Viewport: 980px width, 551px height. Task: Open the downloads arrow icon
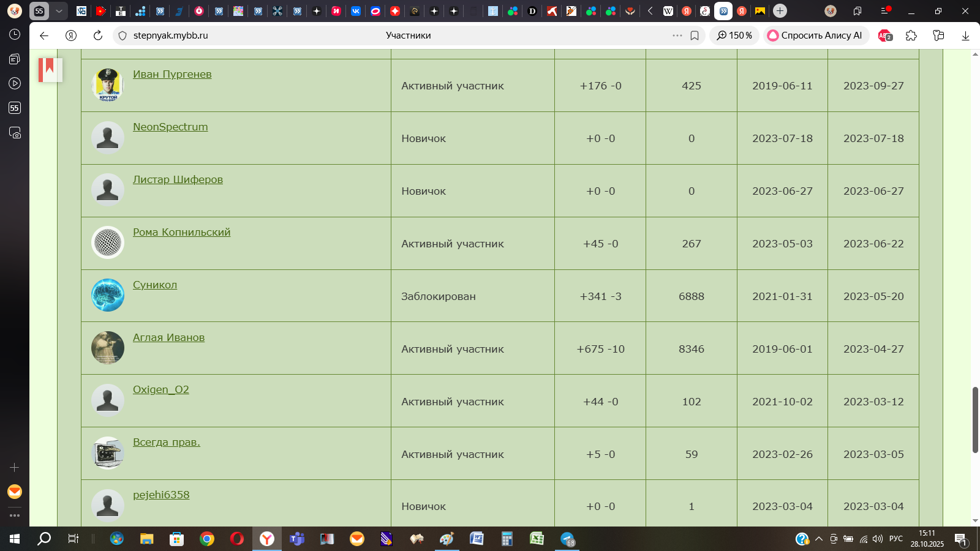[965, 36]
